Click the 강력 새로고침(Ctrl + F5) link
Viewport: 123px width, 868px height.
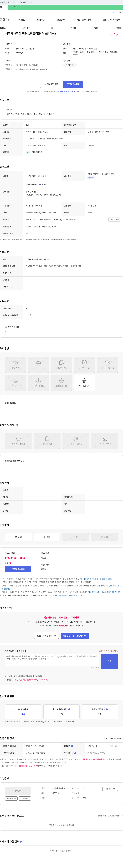coord(65,91)
